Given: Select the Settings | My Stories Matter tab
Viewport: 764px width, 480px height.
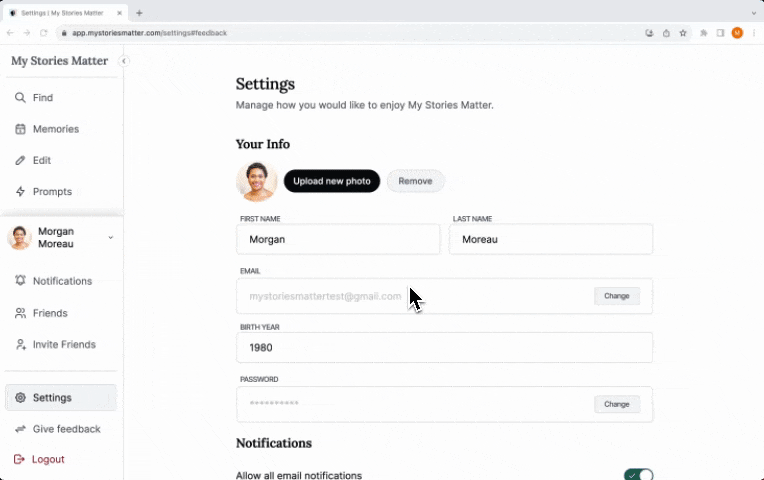Looking at the screenshot, I should (x=66, y=13).
